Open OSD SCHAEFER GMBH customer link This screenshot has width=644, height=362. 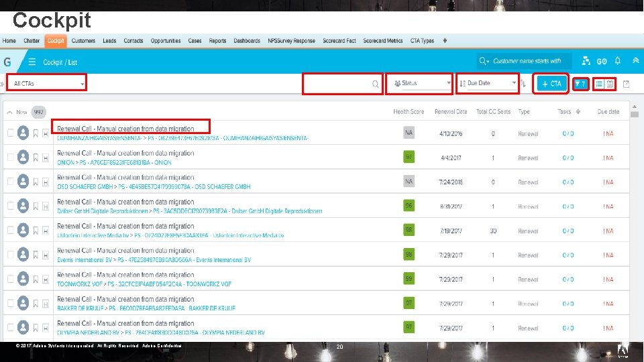(85, 187)
